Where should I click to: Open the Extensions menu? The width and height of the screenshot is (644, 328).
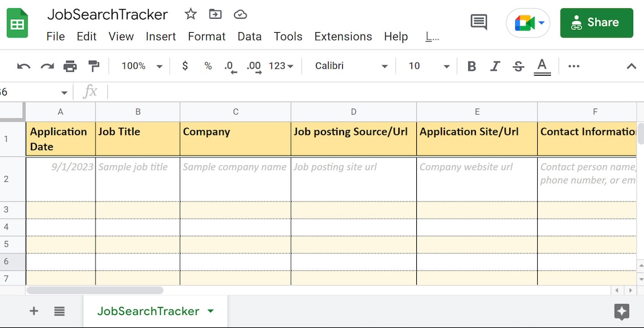click(x=343, y=36)
